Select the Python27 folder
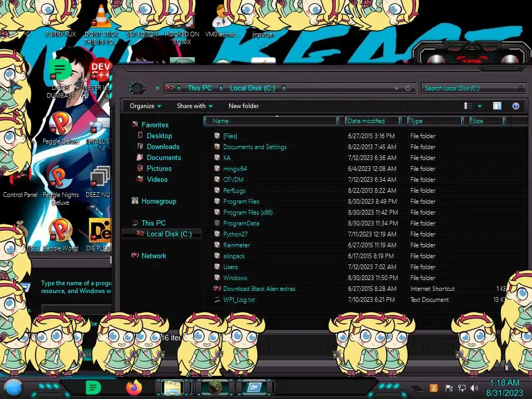532x399 pixels. (x=235, y=234)
